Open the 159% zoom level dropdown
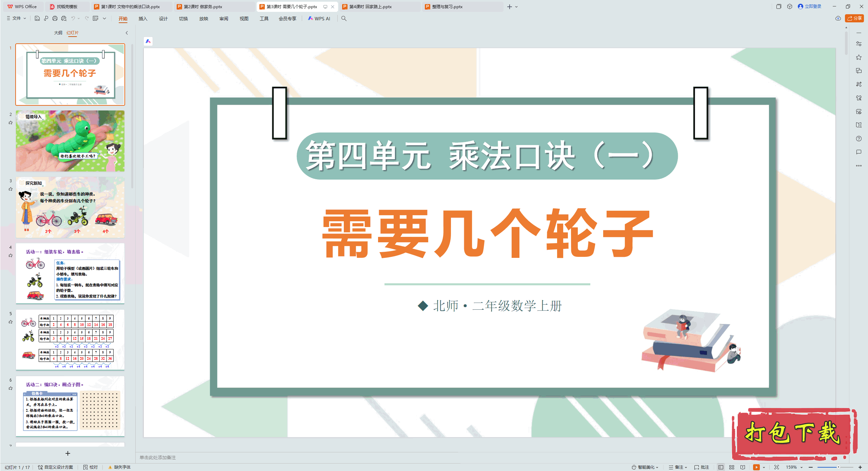The image size is (868, 471). tap(794, 467)
